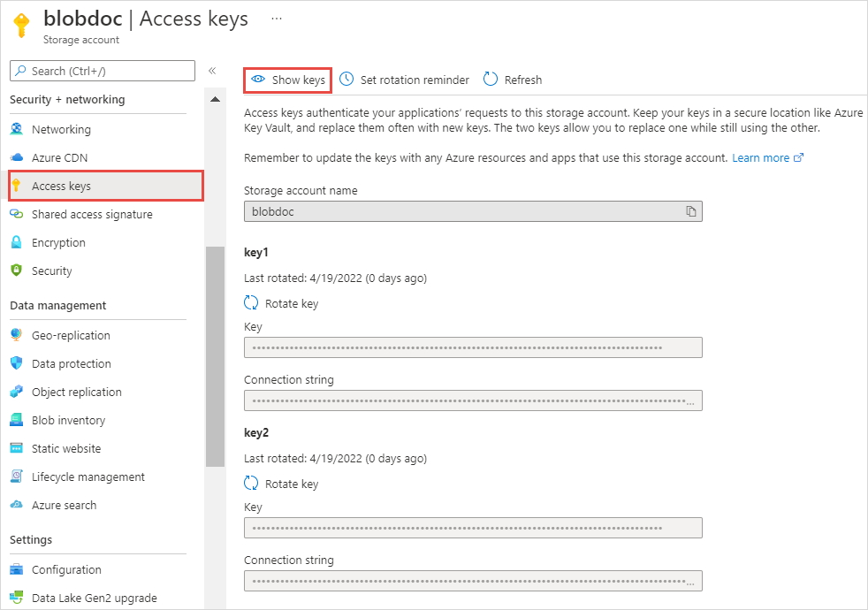Image resolution: width=868 pixels, height=610 pixels.
Task: Click the Lifecycle management icon
Action: (17, 476)
